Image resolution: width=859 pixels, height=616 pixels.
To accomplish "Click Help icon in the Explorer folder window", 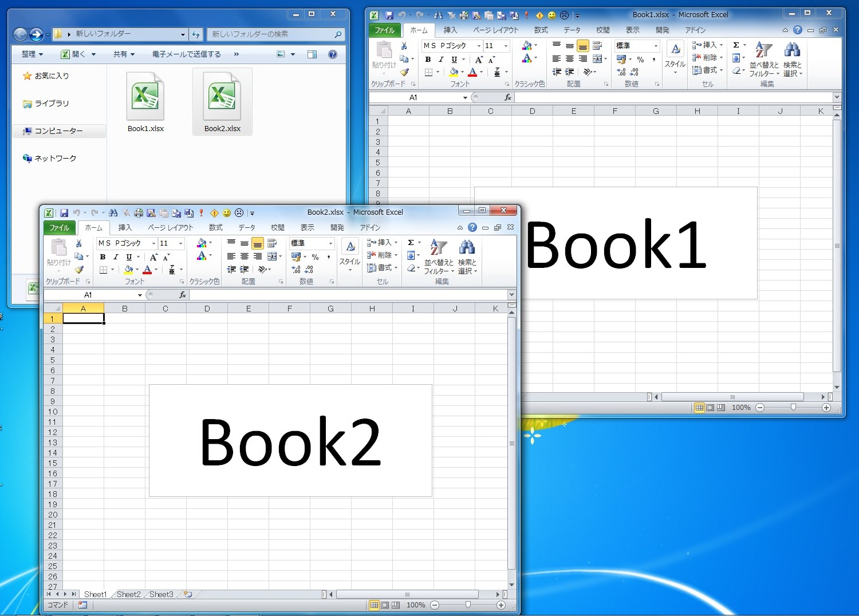I will (333, 54).
